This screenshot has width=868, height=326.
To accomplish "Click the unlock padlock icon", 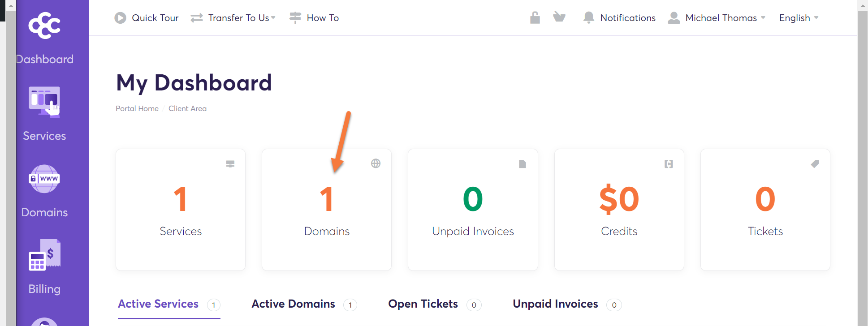I will tap(535, 18).
